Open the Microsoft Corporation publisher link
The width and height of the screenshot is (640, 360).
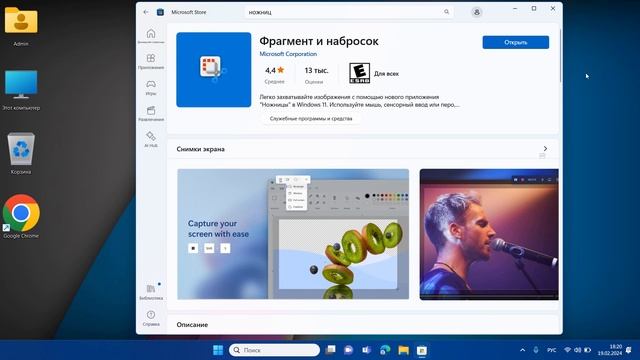pos(288,54)
